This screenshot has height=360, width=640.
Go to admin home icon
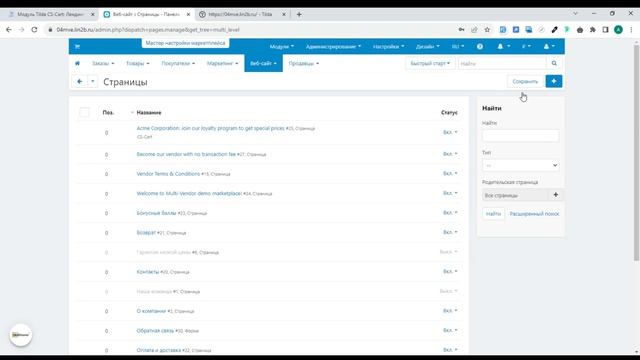click(77, 63)
